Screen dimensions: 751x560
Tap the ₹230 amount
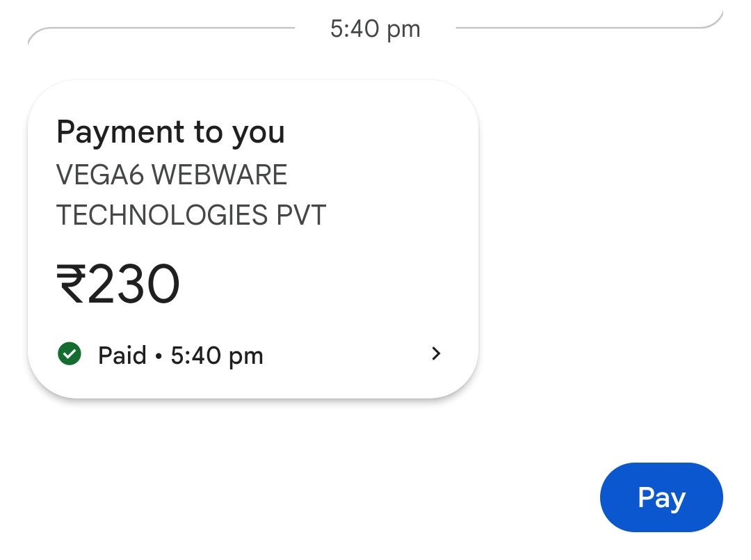click(118, 285)
